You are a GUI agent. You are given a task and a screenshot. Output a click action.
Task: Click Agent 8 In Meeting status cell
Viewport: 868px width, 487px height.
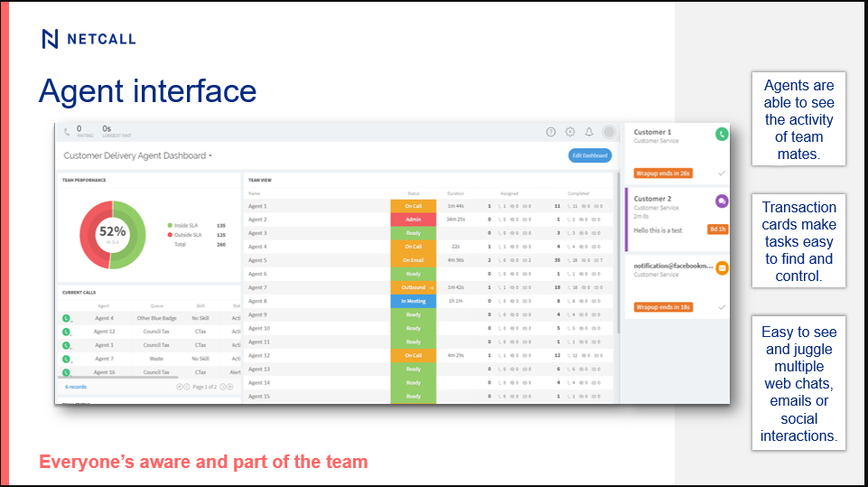coord(413,302)
